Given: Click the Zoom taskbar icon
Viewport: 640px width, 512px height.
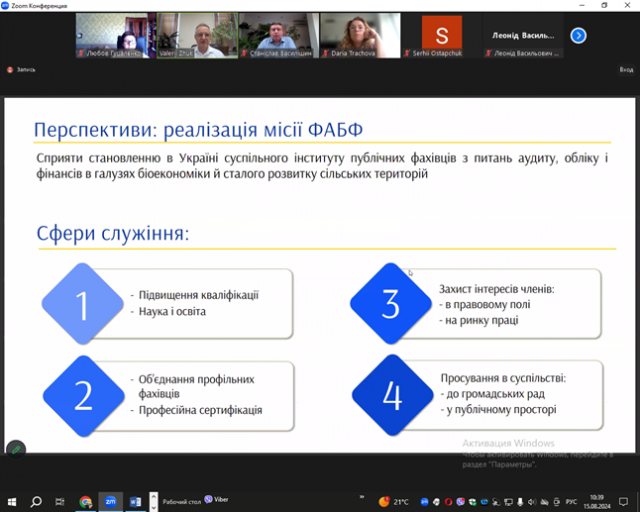Looking at the screenshot, I should [110, 502].
